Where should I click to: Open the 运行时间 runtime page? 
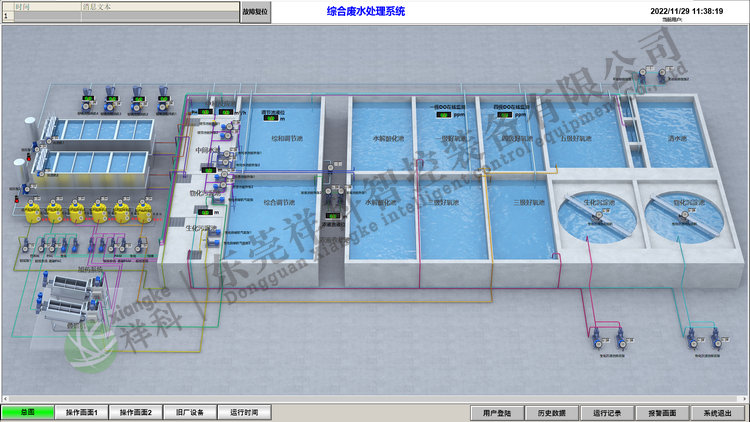[244, 412]
